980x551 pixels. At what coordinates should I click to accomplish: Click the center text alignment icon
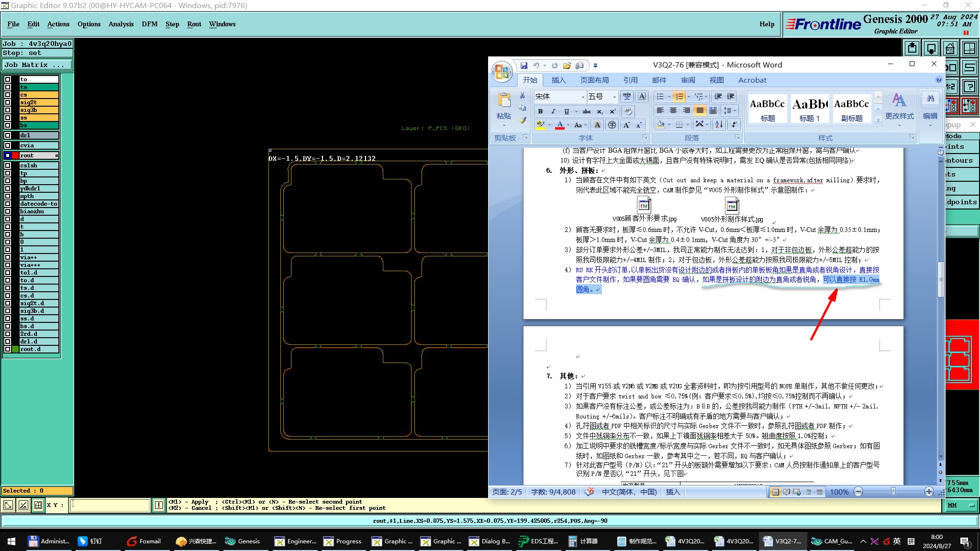pyautogui.click(x=673, y=110)
